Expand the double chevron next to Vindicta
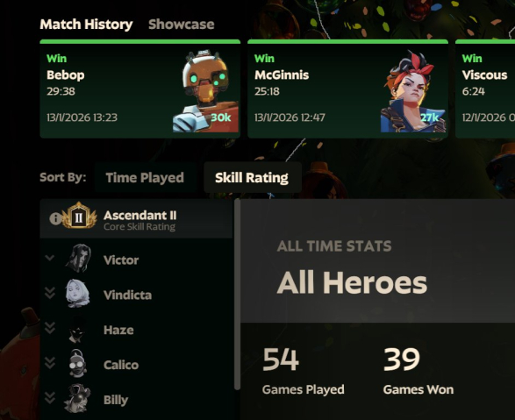Image resolution: width=515 pixels, height=420 pixels. pos(50,293)
